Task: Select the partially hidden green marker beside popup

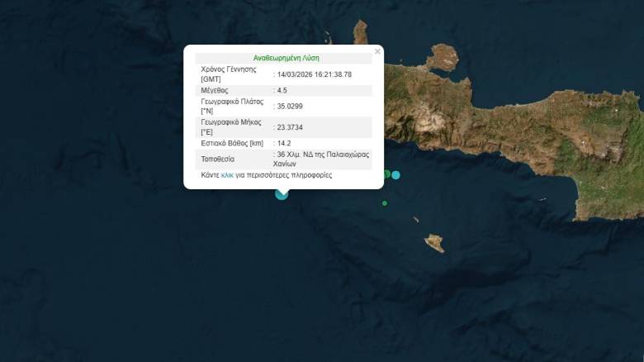Action: [x=386, y=174]
